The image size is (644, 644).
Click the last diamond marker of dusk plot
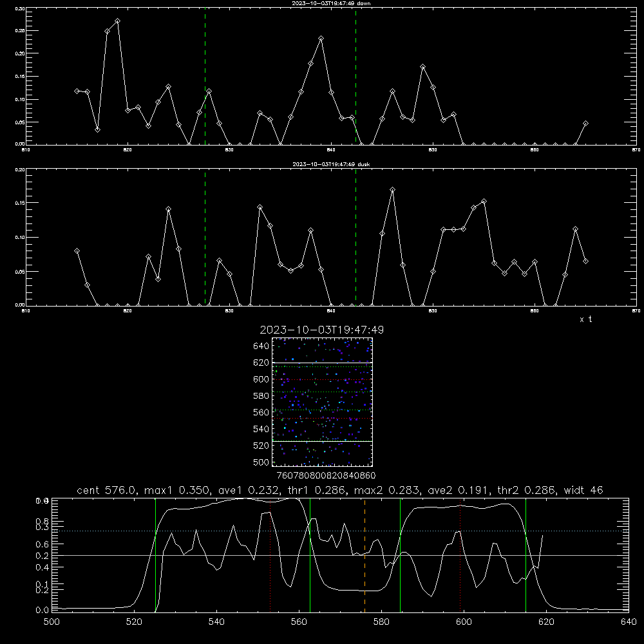click(585, 261)
